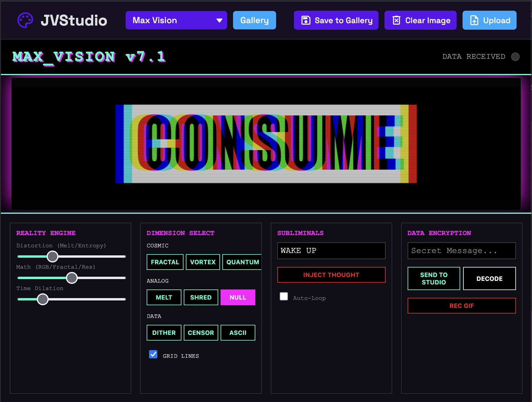Enable the GRID LINES checkbox
This screenshot has height=402, width=532.
(x=153, y=354)
